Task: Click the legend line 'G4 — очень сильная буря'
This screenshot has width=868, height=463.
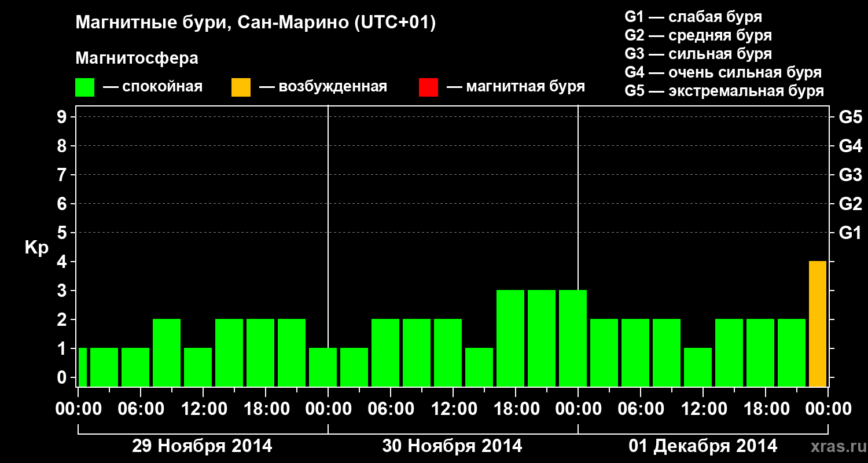Action: [x=723, y=72]
